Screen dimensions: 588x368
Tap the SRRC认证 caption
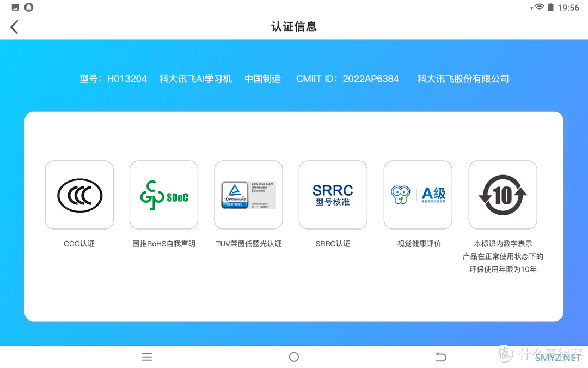[333, 244]
